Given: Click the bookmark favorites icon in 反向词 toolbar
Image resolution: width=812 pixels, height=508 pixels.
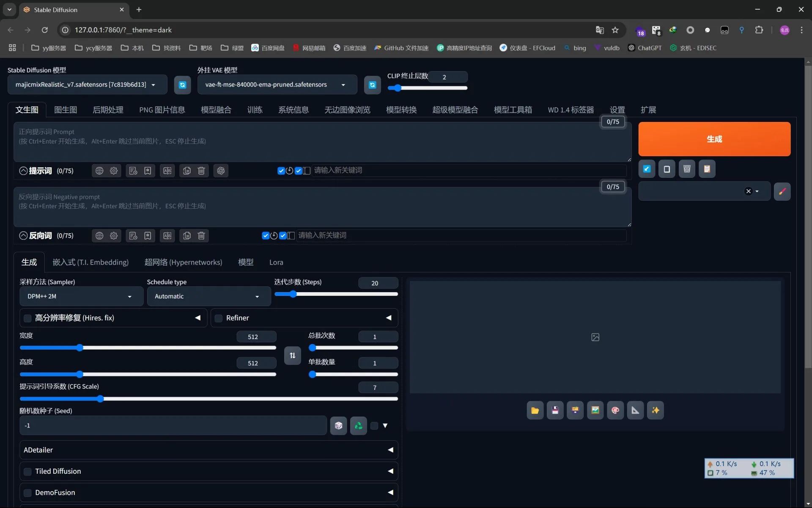Looking at the screenshot, I should click(x=148, y=236).
